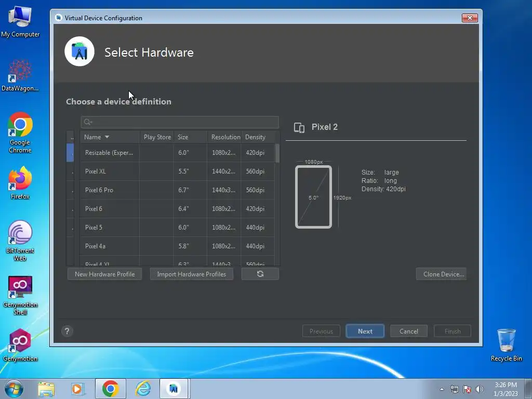Viewport: 532px width, 399px height.
Task: Click the Action Center flag tray icon
Action: point(467,389)
